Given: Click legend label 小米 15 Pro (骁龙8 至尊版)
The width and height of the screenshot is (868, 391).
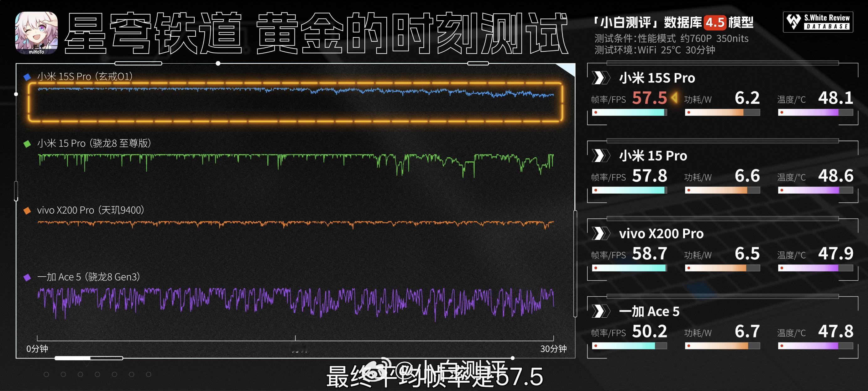Looking at the screenshot, I should click(x=94, y=143).
